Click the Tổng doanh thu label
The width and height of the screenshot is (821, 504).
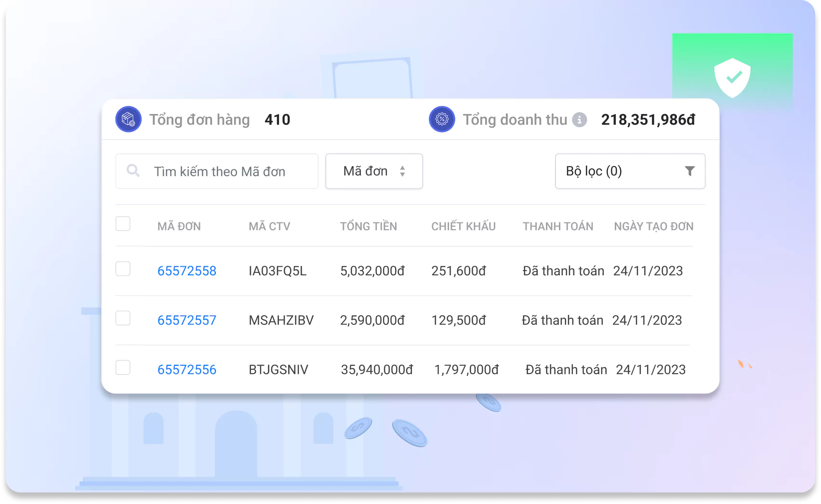515,120
